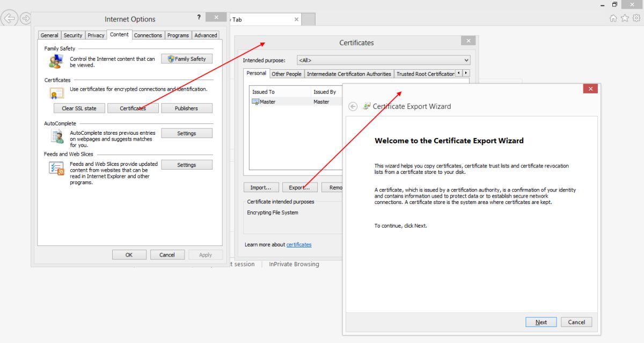Open AutoComplete Settings button
This screenshot has height=343, width=644.
click(187, 133)
